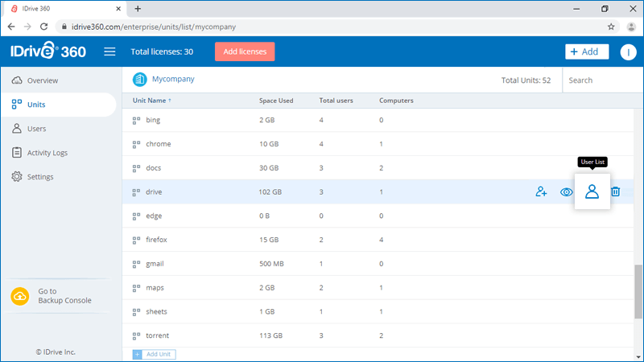This screenshot has height=362, width=644.
Task: Click the unit icon beside torrent
Action: coord(136,335)
